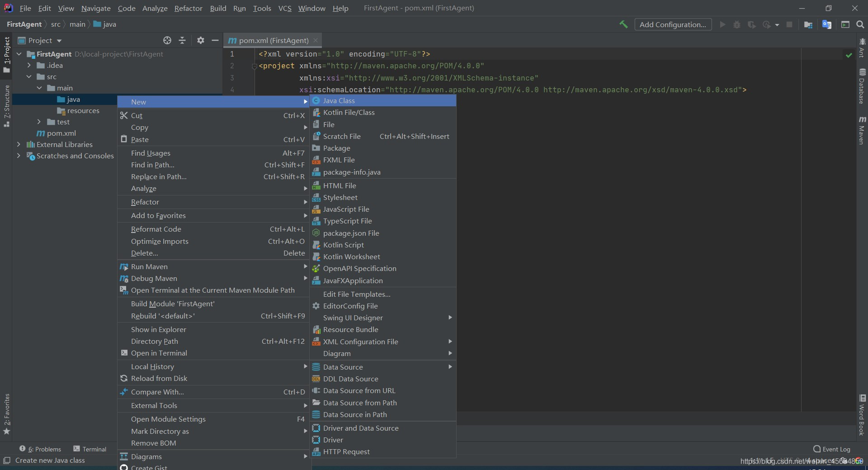Open the VCS menu
868x470 pixels.
pyautogui.click(x=285, y=8)
